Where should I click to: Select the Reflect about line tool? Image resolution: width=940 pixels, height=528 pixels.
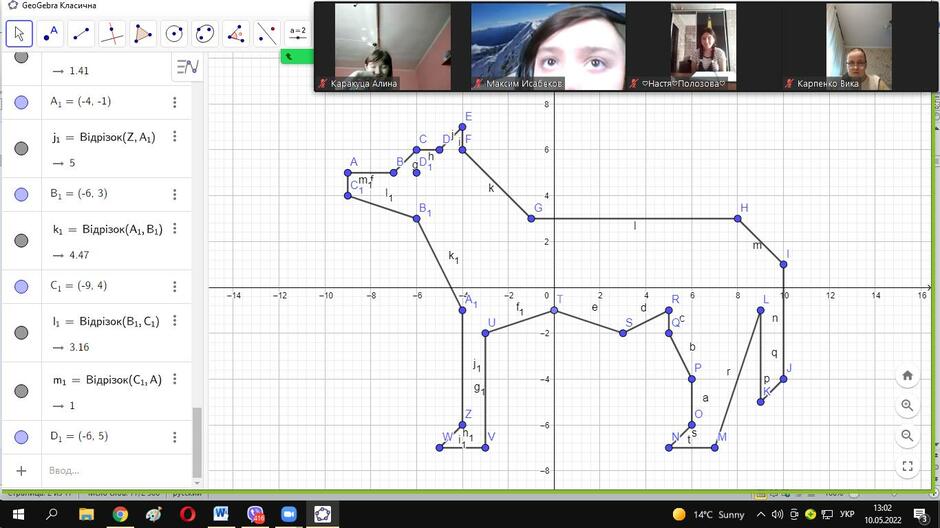[x=266, y=34]
